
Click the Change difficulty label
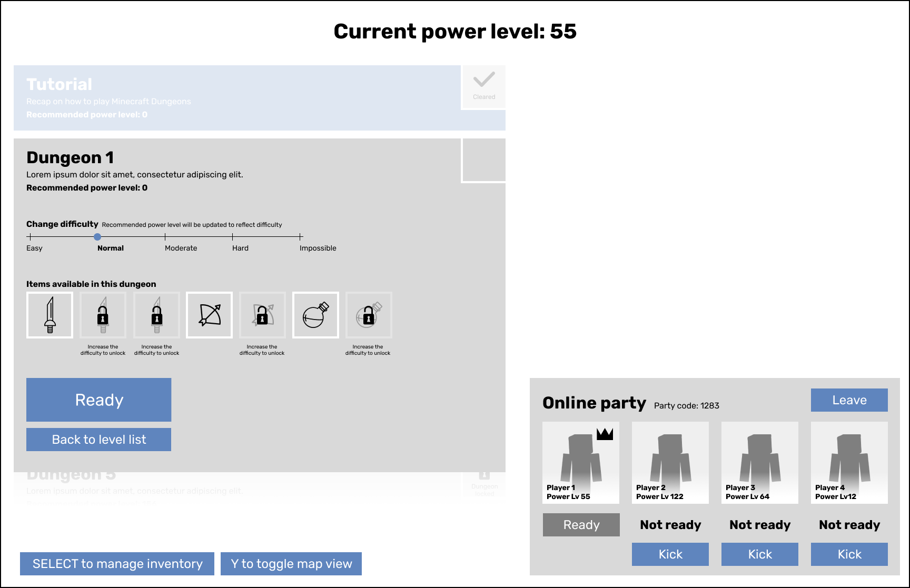pos(62,224)
